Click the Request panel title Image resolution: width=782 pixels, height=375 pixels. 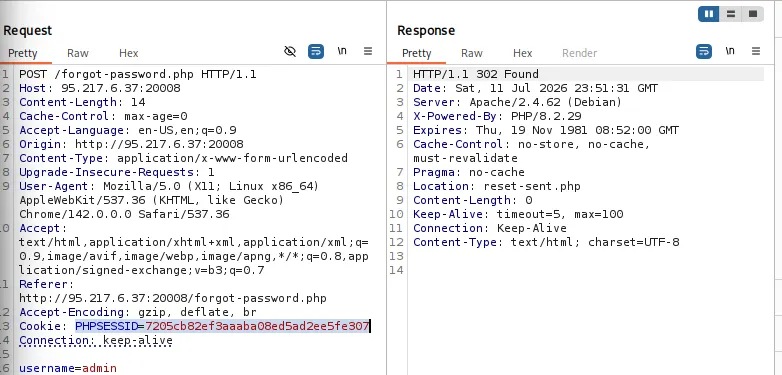(27, 30)
